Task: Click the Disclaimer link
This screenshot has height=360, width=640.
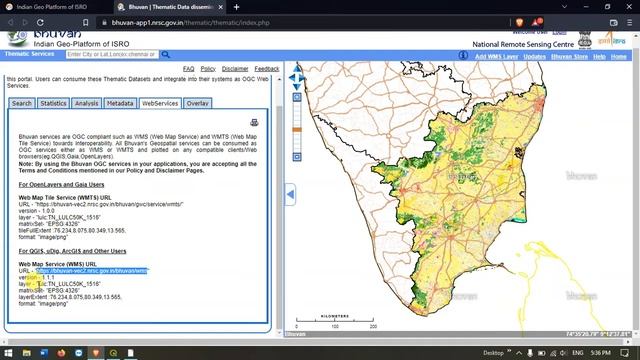Action: click(x=235, y=69)
